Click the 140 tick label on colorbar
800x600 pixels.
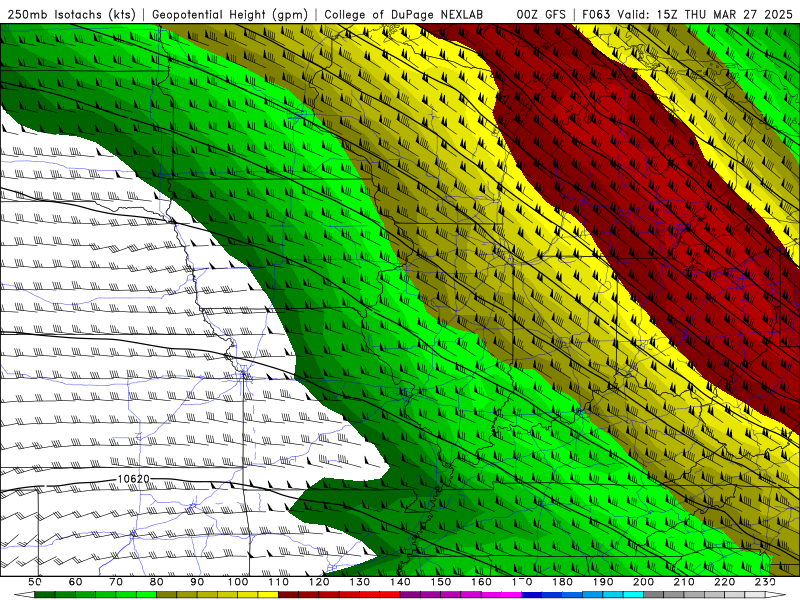400,582
